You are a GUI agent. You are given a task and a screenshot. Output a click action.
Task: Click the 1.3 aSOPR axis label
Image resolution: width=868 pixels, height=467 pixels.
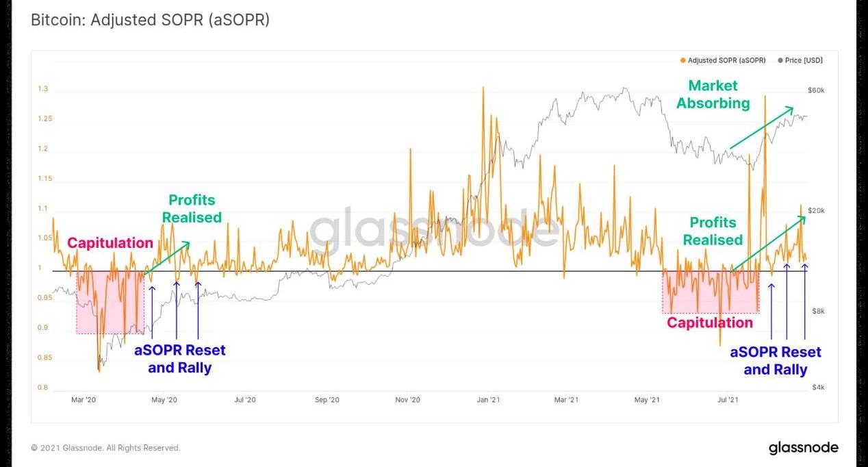click(43, 89)
